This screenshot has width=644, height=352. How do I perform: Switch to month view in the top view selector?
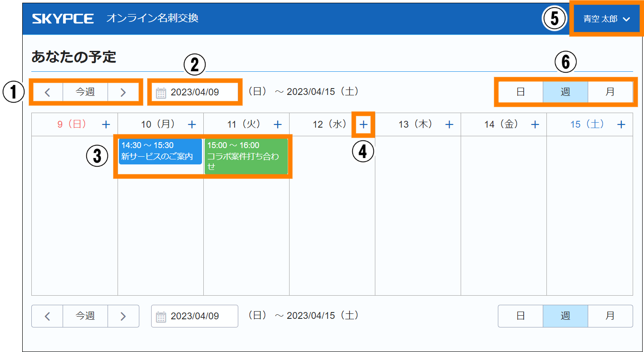point(610,92)
